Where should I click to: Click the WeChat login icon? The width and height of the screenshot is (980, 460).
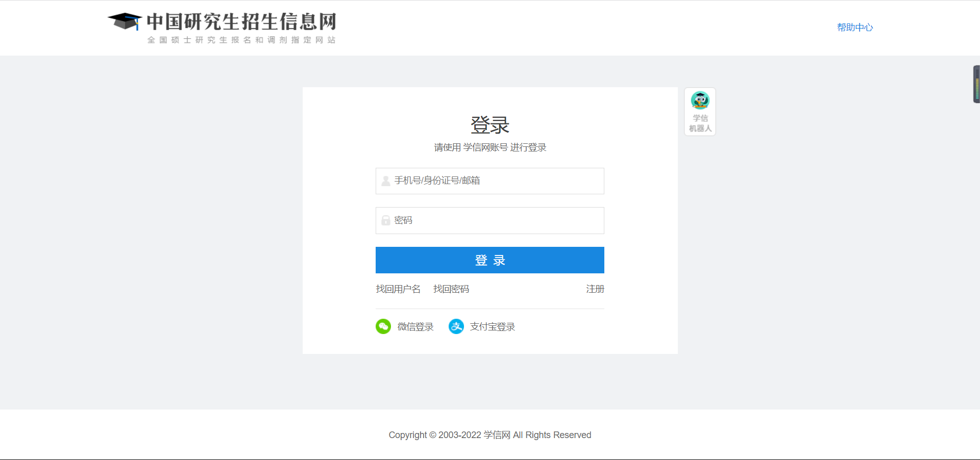pyautogui.click(x=383, y=326)
